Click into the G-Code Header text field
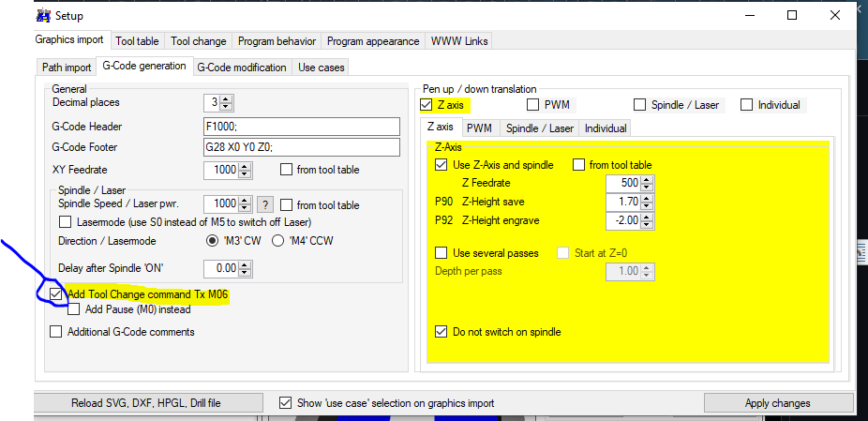This screenshot has height=421, width=868. 301,127
